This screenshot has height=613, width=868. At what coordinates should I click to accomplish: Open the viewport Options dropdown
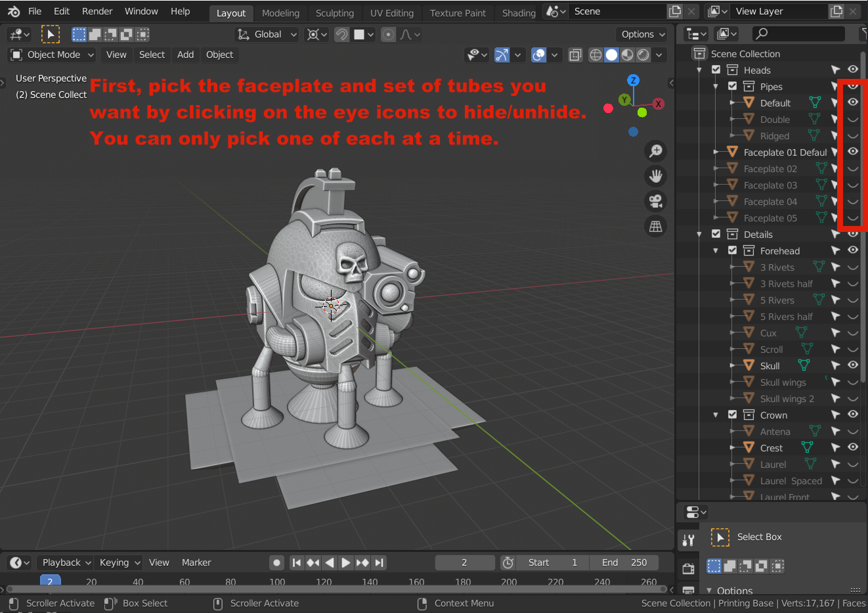(x=641, y=34)
